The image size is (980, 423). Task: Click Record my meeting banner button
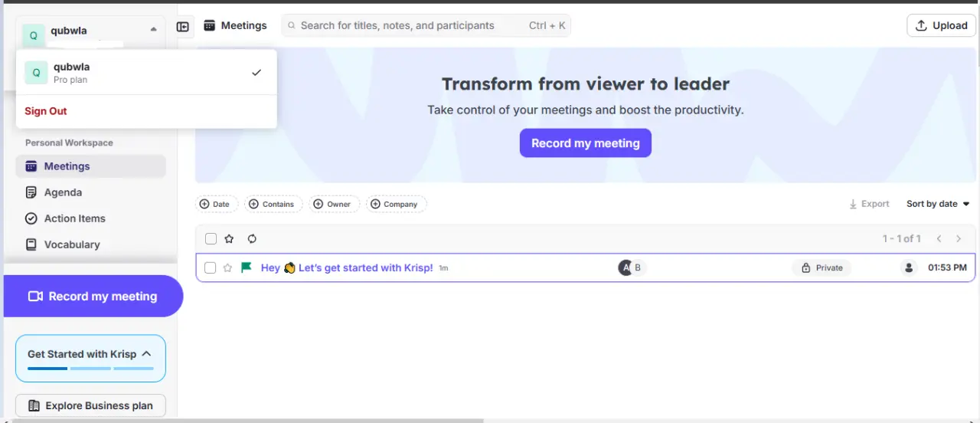pos(586,143)
